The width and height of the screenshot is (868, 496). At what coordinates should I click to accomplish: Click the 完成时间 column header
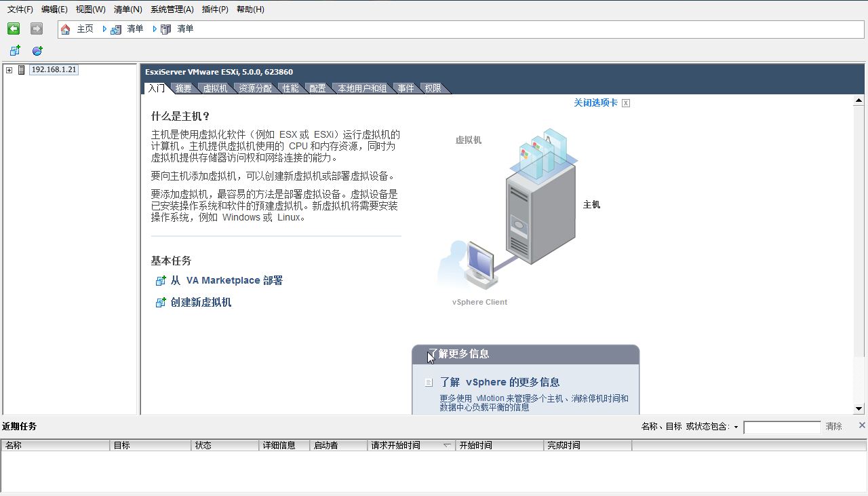pos(588,446)
